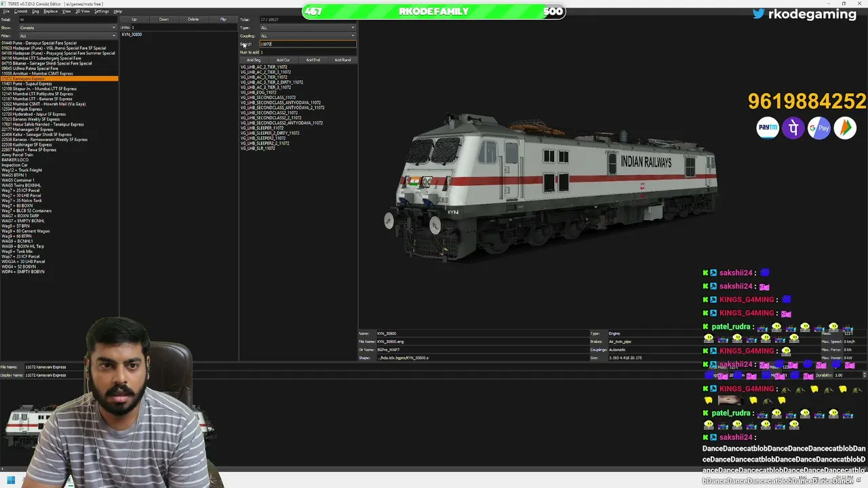Focus the Search field containing 11072
The width and height of the screenshot is (868, 488).
308,44
